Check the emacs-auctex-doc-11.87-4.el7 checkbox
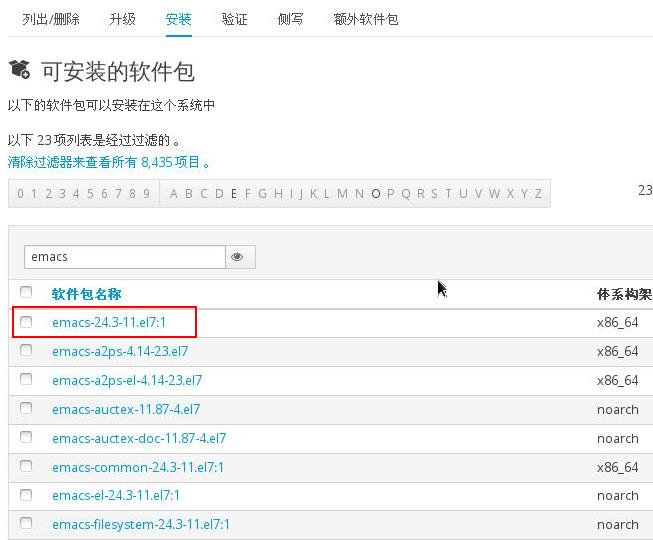This screenshot has width=653, height=540. (26, 437)
